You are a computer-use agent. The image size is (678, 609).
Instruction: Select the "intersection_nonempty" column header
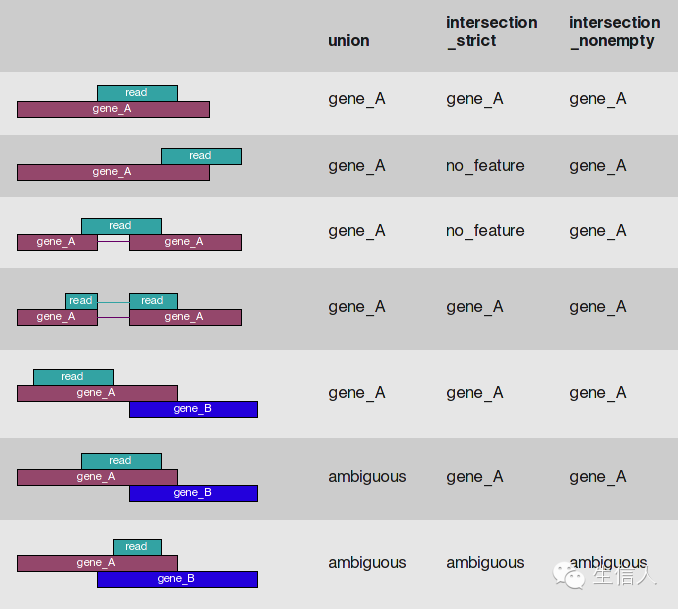[x=614, y=31]
